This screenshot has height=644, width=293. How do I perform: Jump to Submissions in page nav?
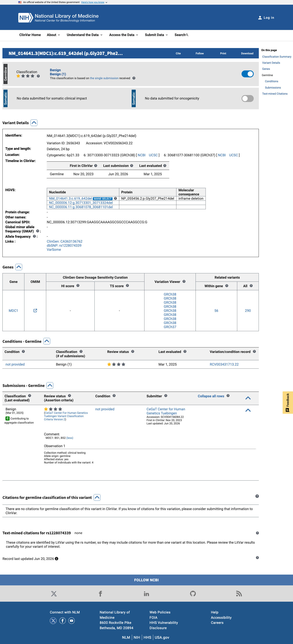(273, 88)
